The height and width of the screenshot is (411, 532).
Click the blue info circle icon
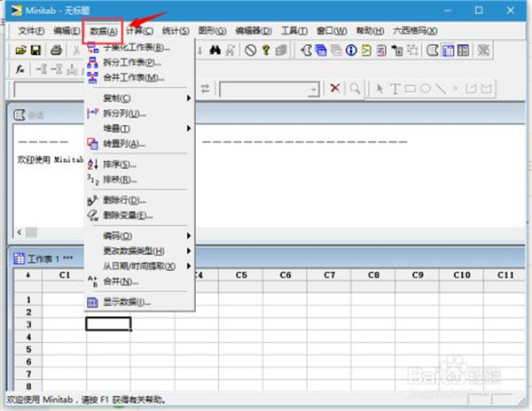coord(351,50)
